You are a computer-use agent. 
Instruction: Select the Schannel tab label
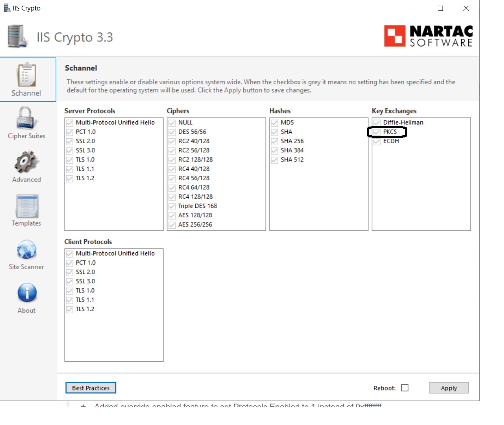click(26, 93)
